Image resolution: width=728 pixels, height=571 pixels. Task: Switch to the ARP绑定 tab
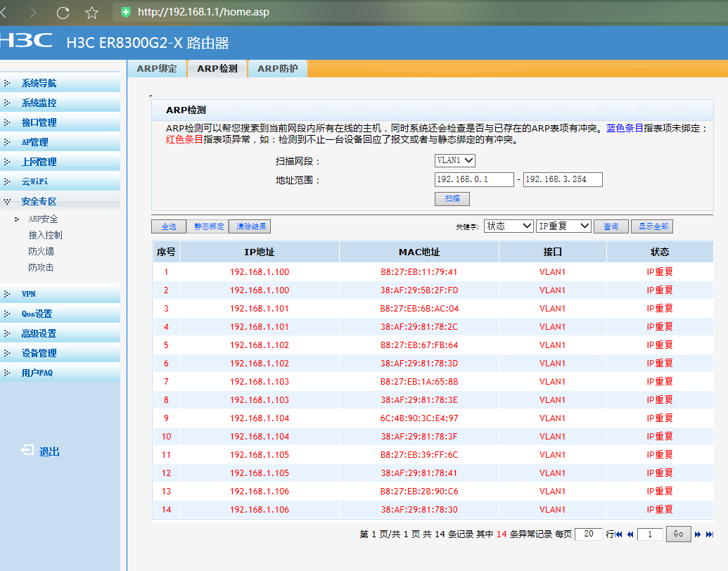pyautogui.click(x=157, y=68)
